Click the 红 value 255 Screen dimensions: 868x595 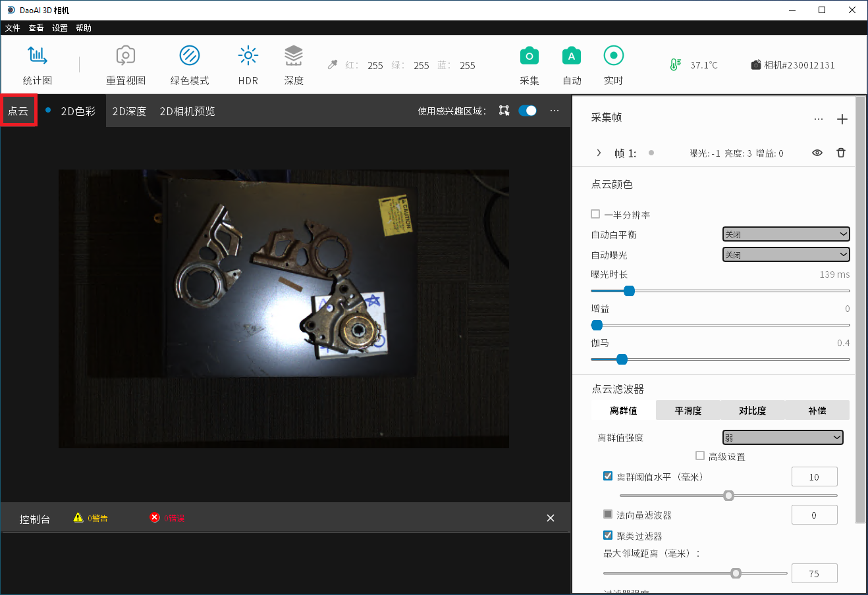tap(375, 65)
